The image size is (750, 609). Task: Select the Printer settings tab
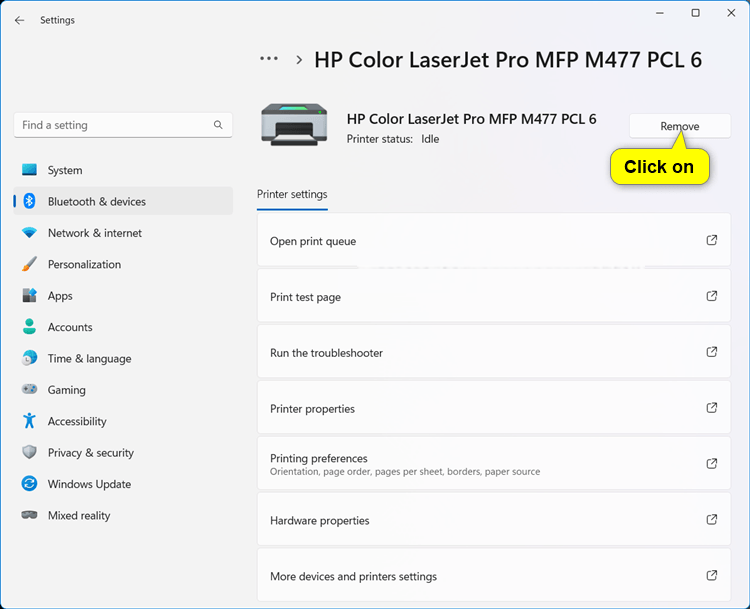[x=292, y=194]
